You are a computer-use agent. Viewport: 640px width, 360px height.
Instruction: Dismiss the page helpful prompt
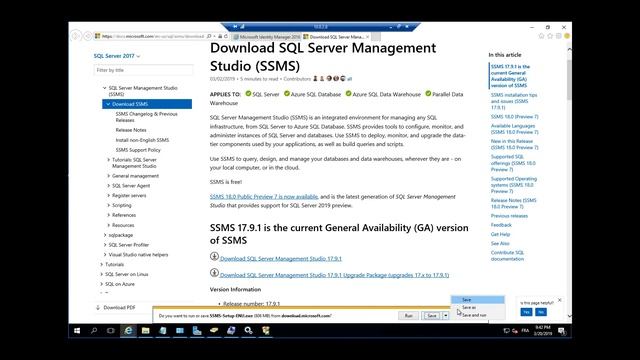click(560, 300)
